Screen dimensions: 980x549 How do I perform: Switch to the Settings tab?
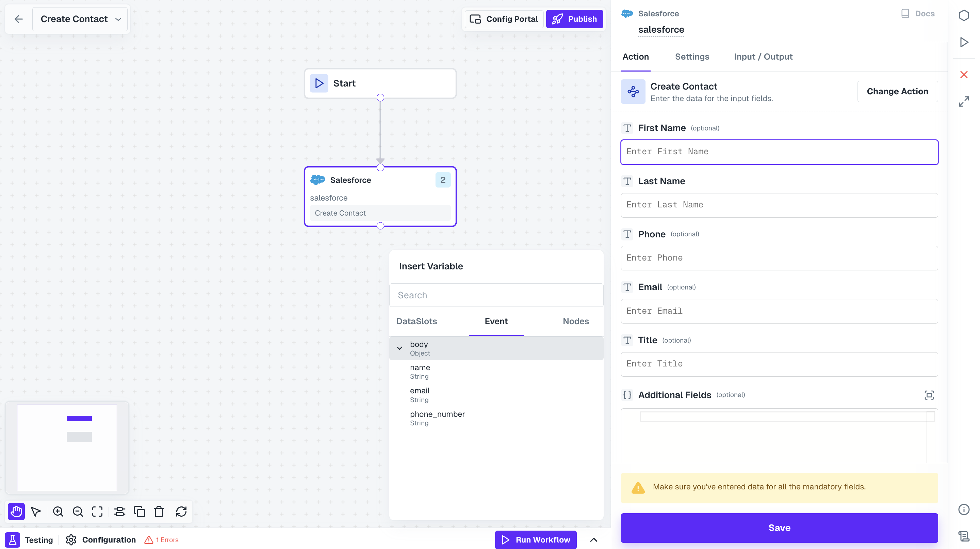(x=692, y=57)
